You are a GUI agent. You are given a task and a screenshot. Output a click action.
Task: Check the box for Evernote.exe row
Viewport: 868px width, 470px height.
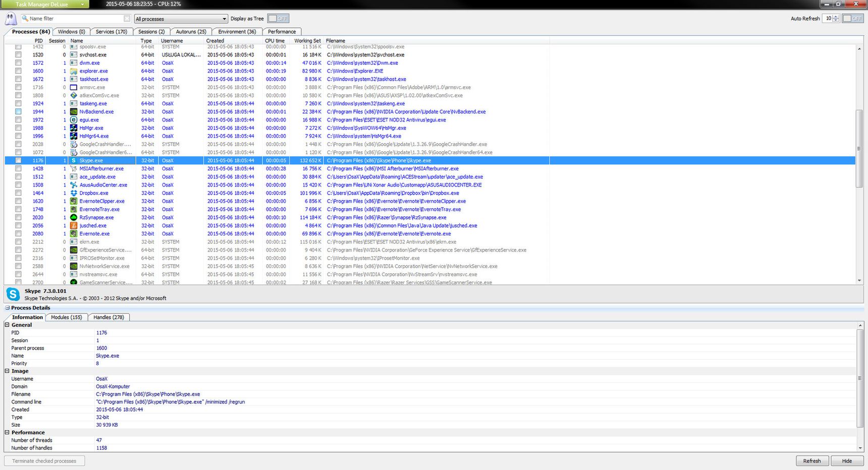tap(18, 234)
